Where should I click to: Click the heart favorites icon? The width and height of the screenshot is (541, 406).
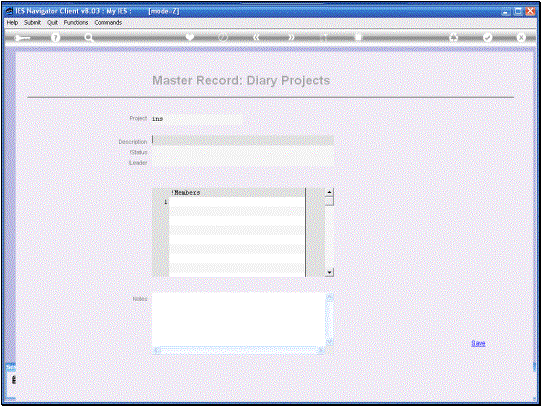click(x=189, y=37)
